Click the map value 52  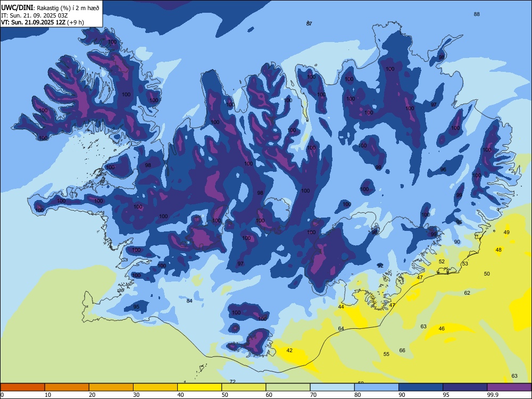[442, 262]
